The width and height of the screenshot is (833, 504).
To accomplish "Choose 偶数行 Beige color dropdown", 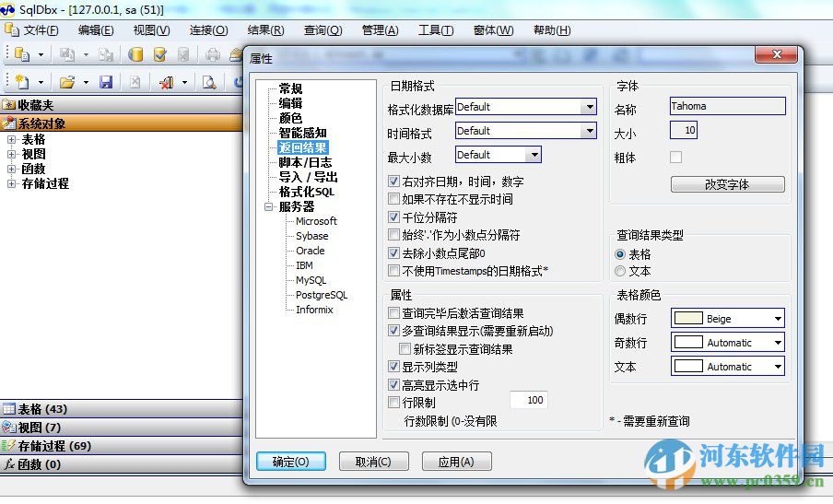I will pos(727,319).
